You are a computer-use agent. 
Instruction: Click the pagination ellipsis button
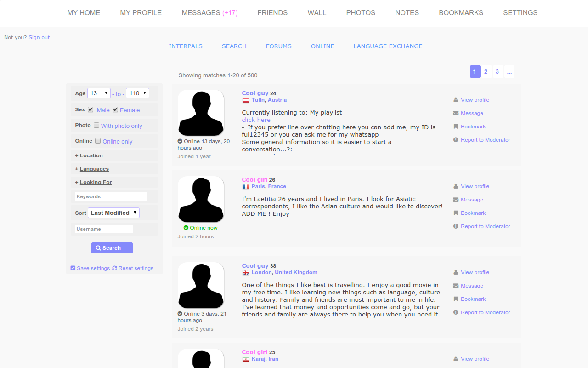point(509,71)
